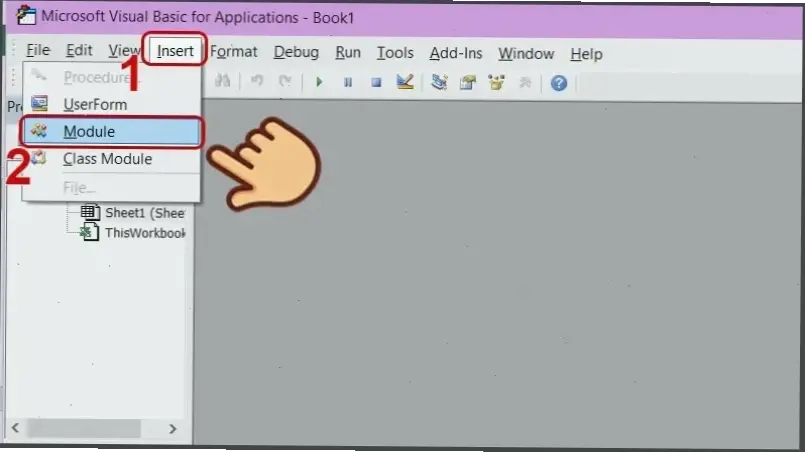Click the VBA application title bar icon

click(x=26, y=15)
